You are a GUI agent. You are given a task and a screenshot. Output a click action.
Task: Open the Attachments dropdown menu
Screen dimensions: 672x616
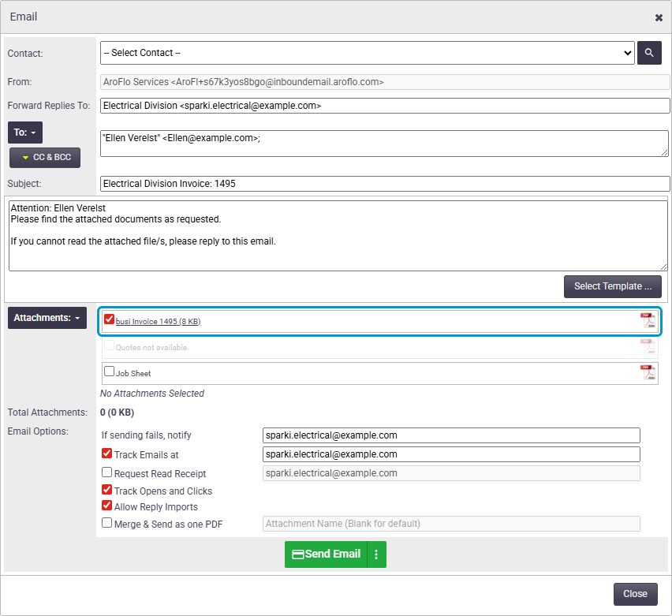click(47, 318)
